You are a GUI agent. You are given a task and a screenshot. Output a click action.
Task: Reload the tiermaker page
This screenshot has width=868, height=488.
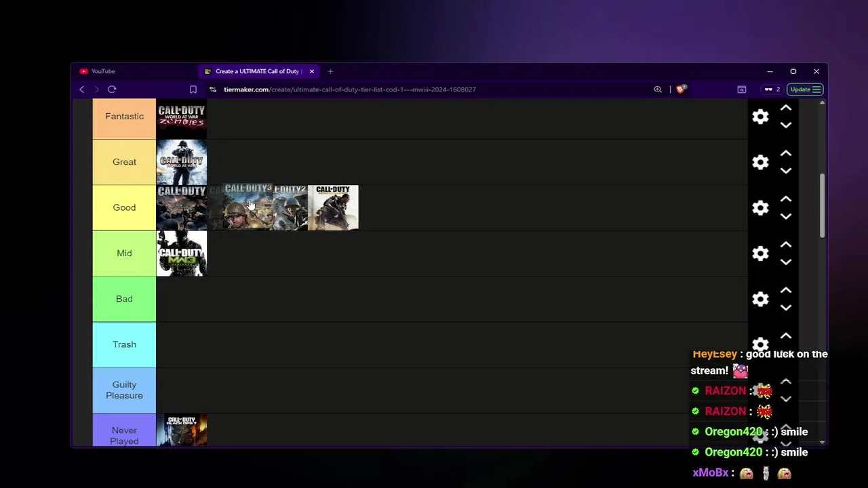(x=112, y=89)
